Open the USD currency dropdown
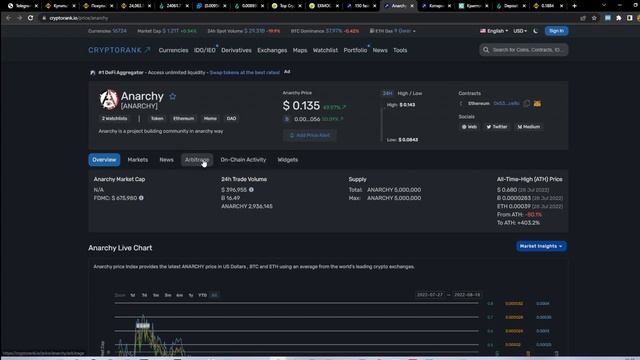The width and height of the screenshot is (640, 360). click(x=520, y=31)
